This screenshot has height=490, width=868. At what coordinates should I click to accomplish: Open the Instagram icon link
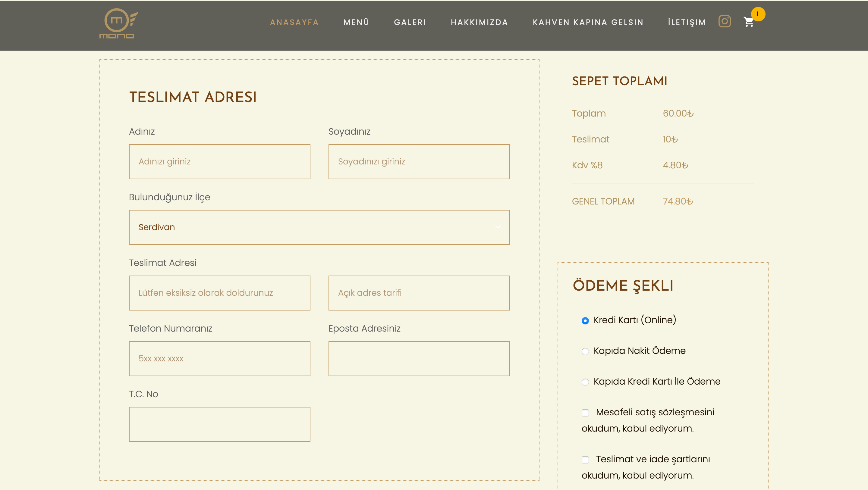click(725, 21)
